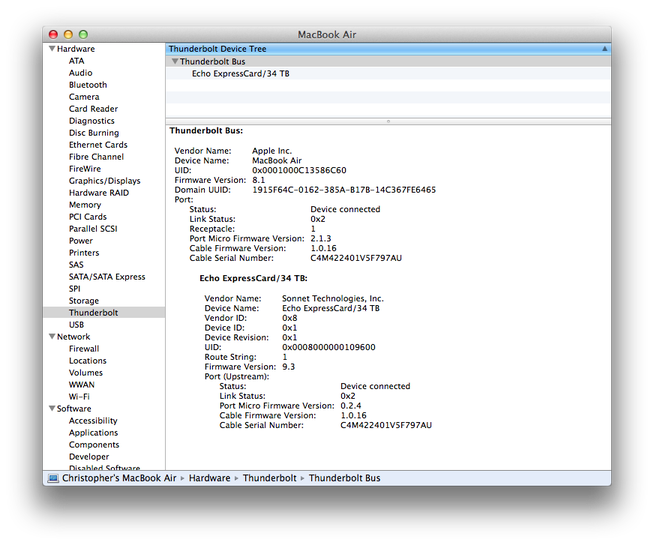
Task: Click Hardware in the path bar
Action: tap(209, 478)
